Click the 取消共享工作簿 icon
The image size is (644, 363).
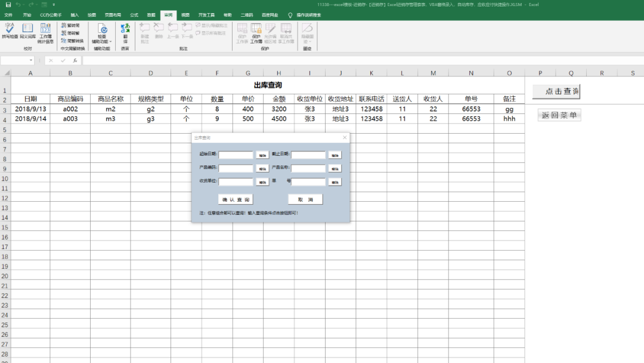click(x=286, y=33)
